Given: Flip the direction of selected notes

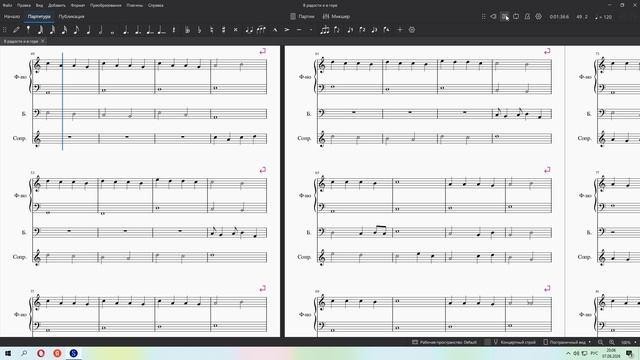Looking at the screenshot, I should (x=337, y=29).
